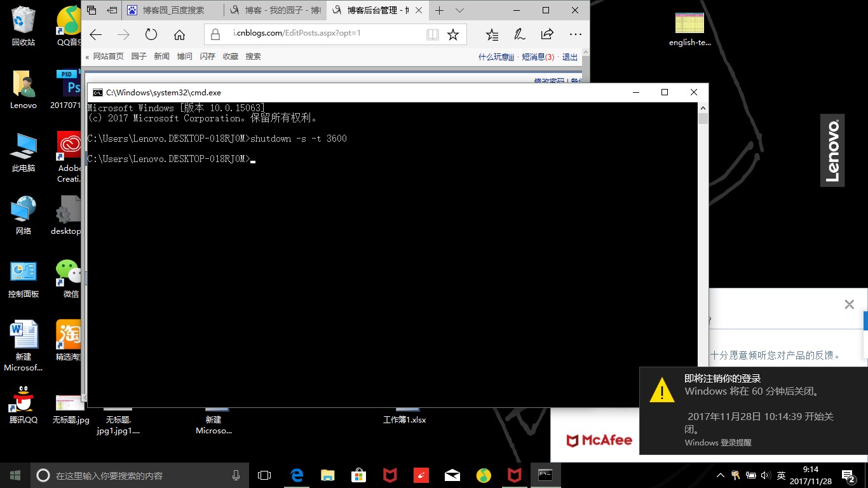Switch to the 博客园_百度搜索 tab

pos(173,10)
